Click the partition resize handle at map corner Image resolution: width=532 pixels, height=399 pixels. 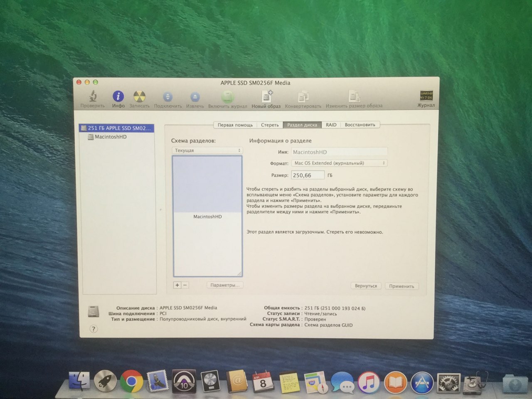[239, 273]
